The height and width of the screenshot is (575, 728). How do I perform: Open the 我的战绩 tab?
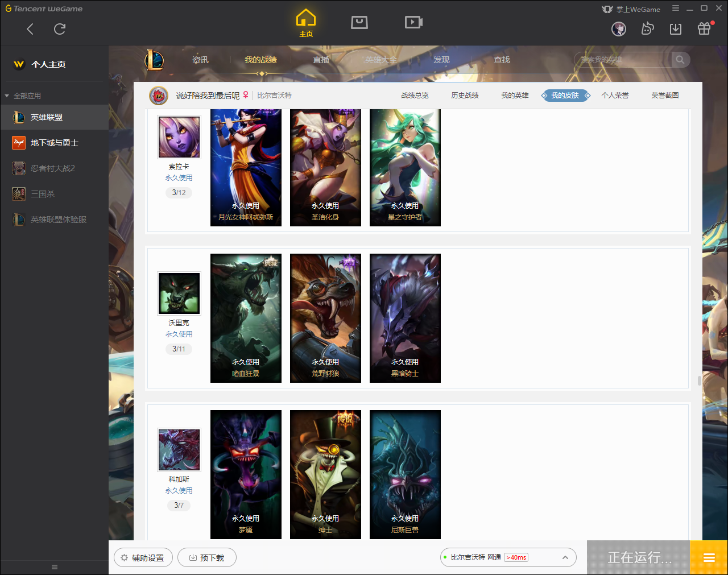click(260, 60)
